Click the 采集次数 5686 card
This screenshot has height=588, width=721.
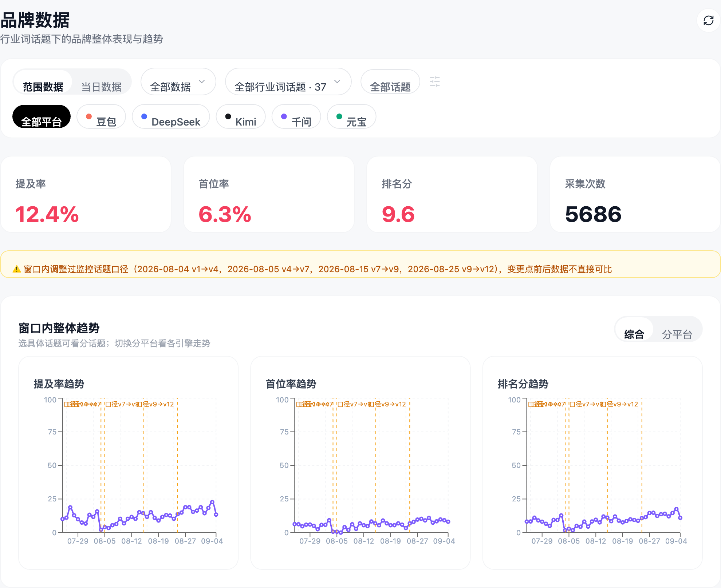635,194
